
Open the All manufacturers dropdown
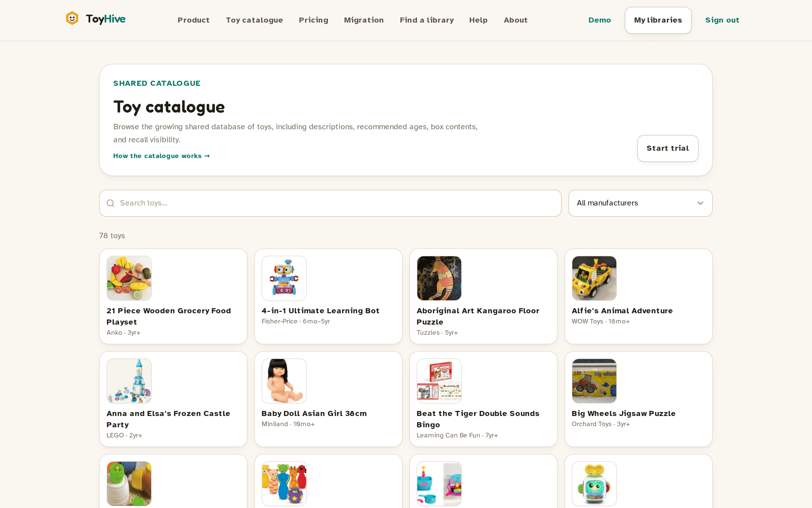click(640, 203)
